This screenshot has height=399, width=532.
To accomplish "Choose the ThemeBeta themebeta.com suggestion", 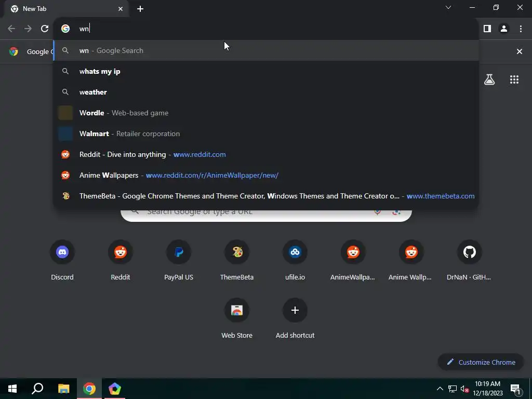I will coord(266,196).
